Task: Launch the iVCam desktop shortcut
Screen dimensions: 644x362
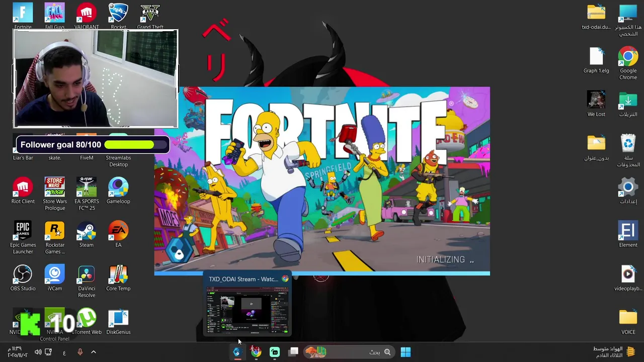Action: tap(54, 278)
